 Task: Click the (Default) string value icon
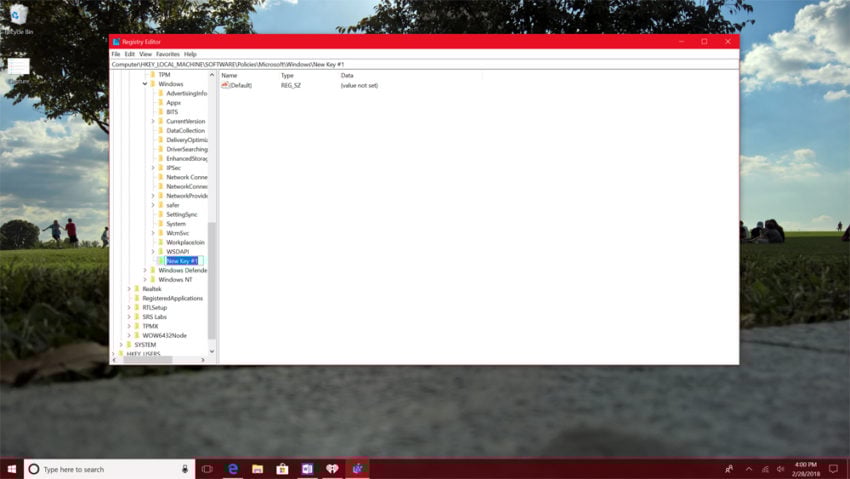point(225,85)
